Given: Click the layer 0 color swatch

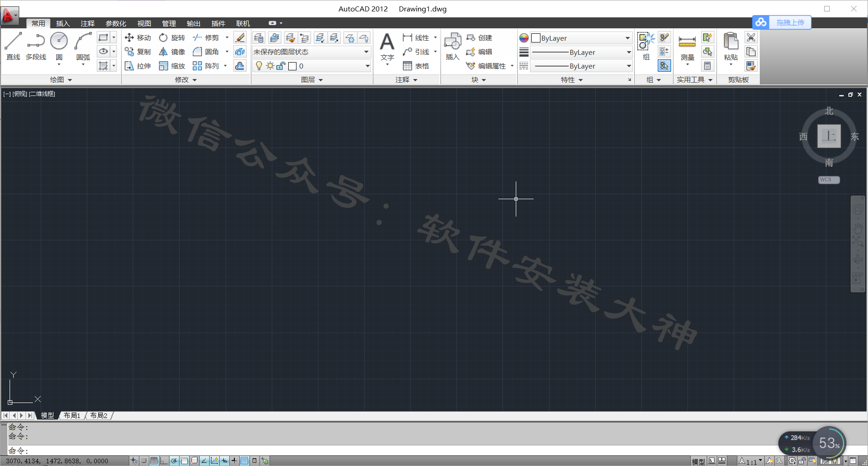Looking at the screenshot, I should tap(292, 66).
